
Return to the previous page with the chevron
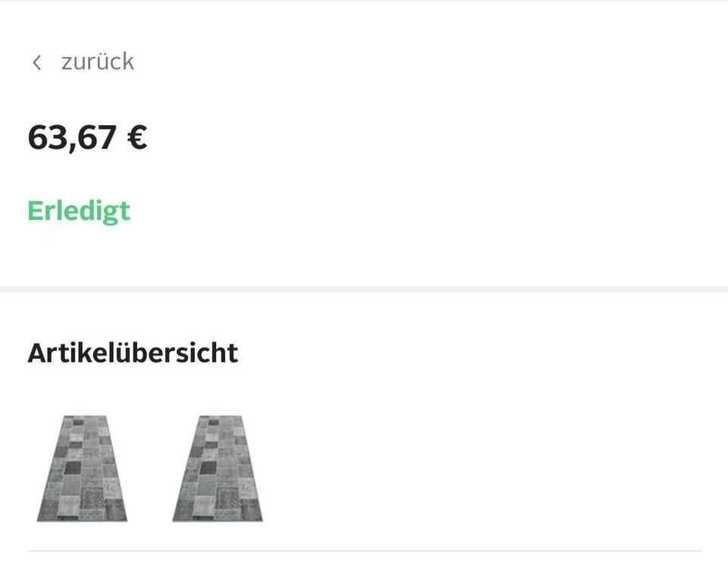point(36,62)
